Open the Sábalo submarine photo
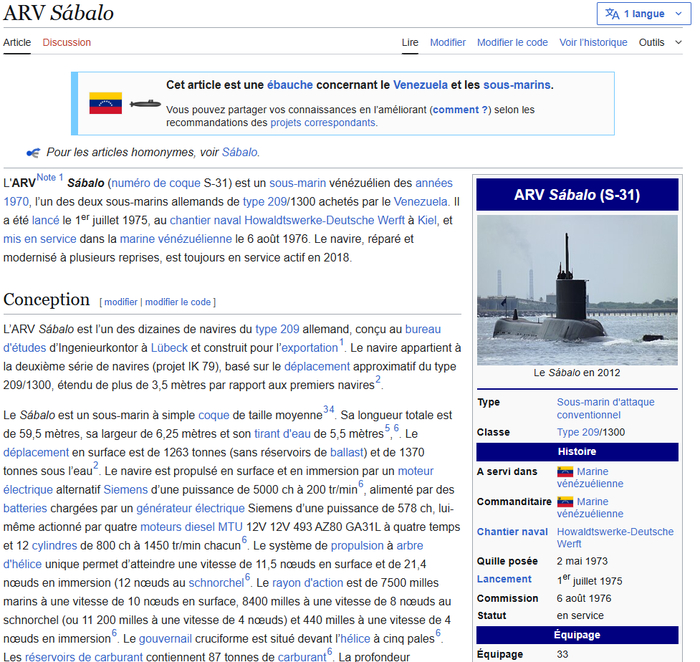Screen dimensions: 700x662 577,290
